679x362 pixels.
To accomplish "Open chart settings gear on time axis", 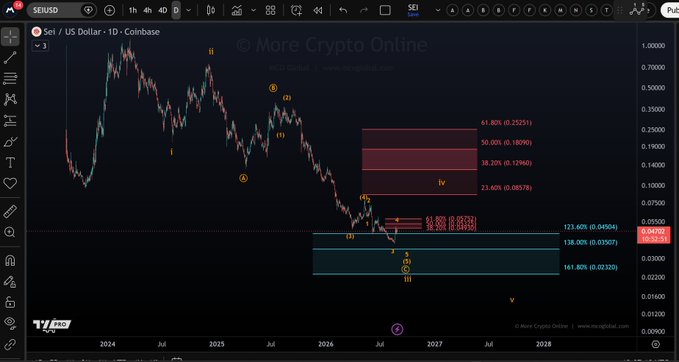I will click(656, 344).
